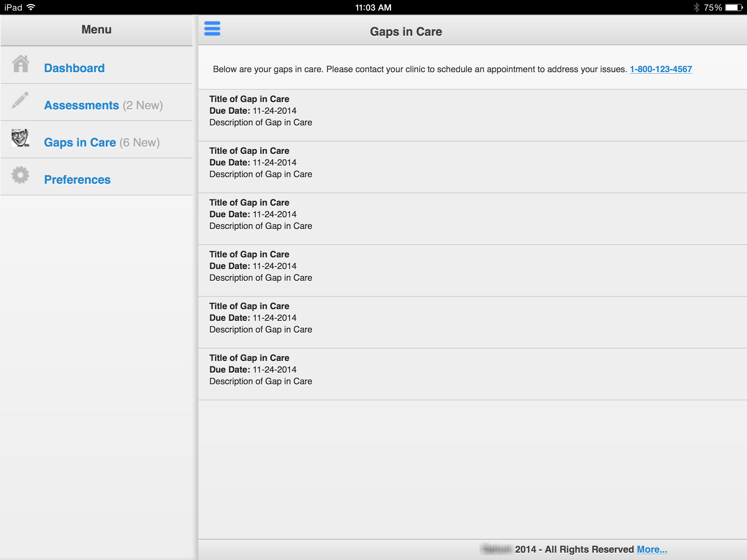747x560 pixels.
Task: Select the fourth Gap in Care entry
Action: [260, 266]
